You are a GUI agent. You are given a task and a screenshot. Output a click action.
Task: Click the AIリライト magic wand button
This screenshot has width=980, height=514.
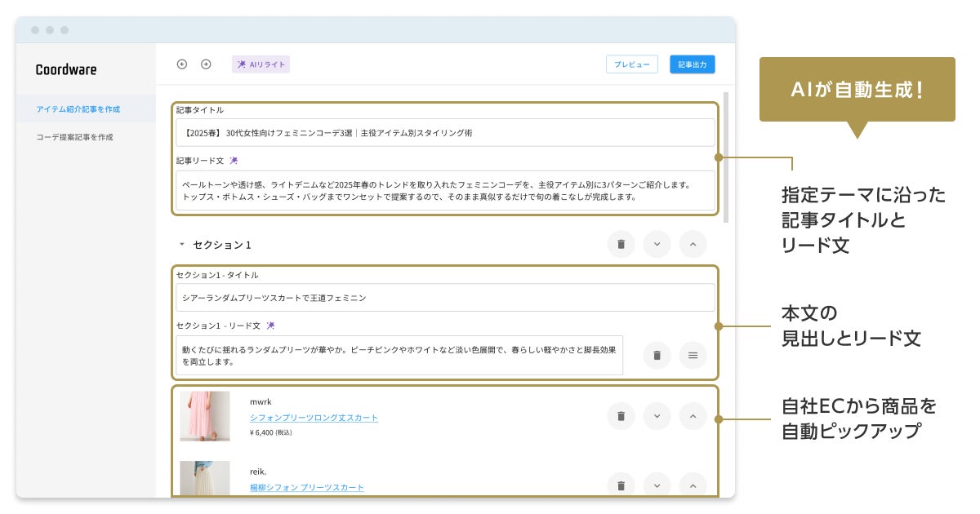261,64
